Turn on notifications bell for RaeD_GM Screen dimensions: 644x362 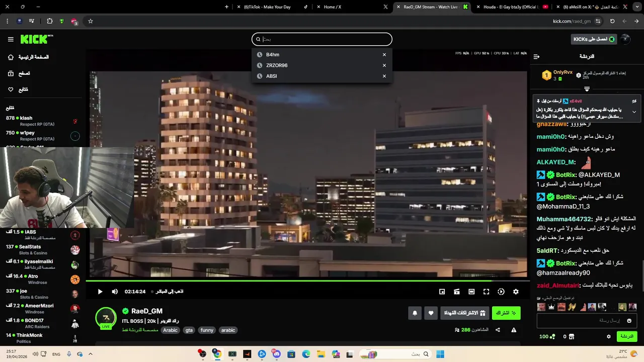(415, 313)
